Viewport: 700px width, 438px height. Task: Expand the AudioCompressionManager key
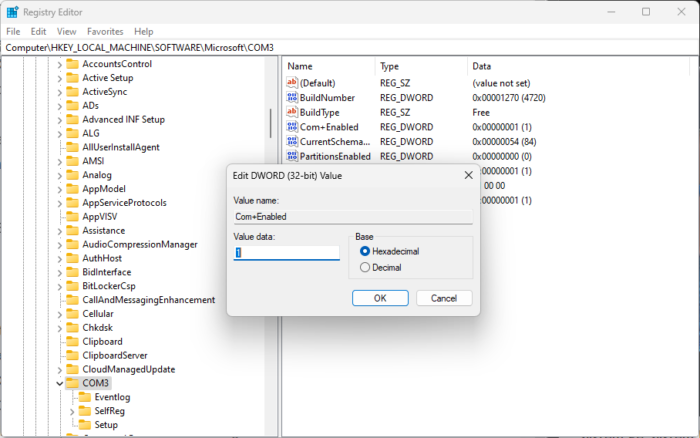coord(59,245)
